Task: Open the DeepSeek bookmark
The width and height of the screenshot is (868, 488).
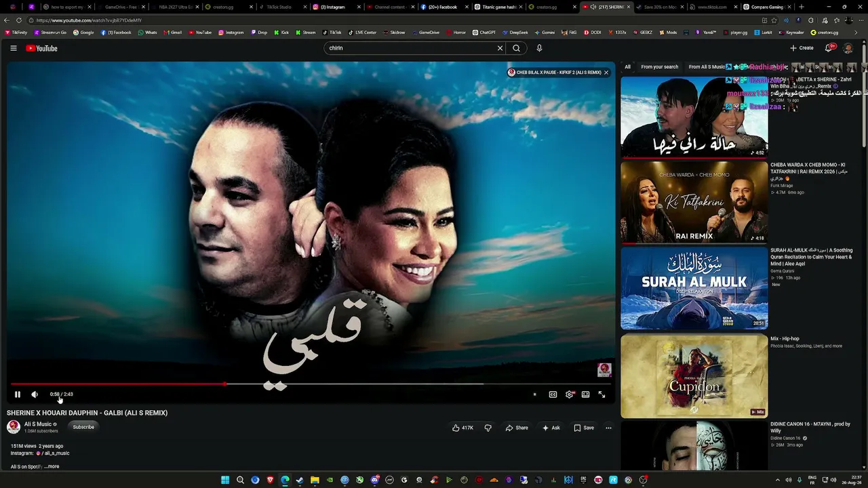Action: pyautogui.click(x=515, y=33)
